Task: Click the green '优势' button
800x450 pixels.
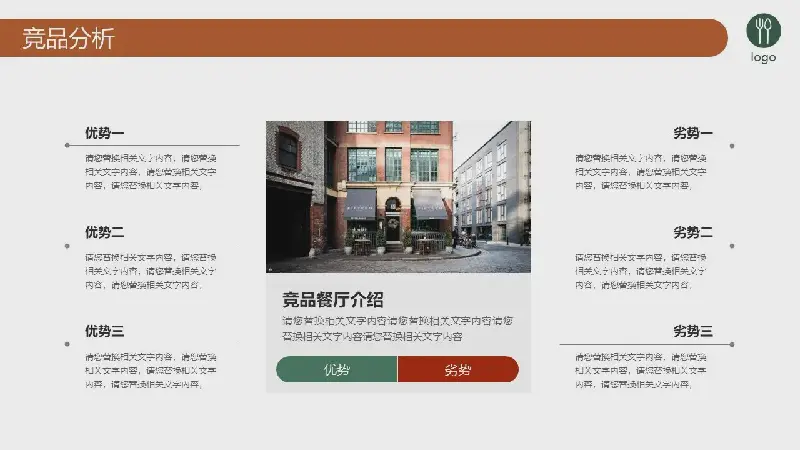Action: click(337, 369)
